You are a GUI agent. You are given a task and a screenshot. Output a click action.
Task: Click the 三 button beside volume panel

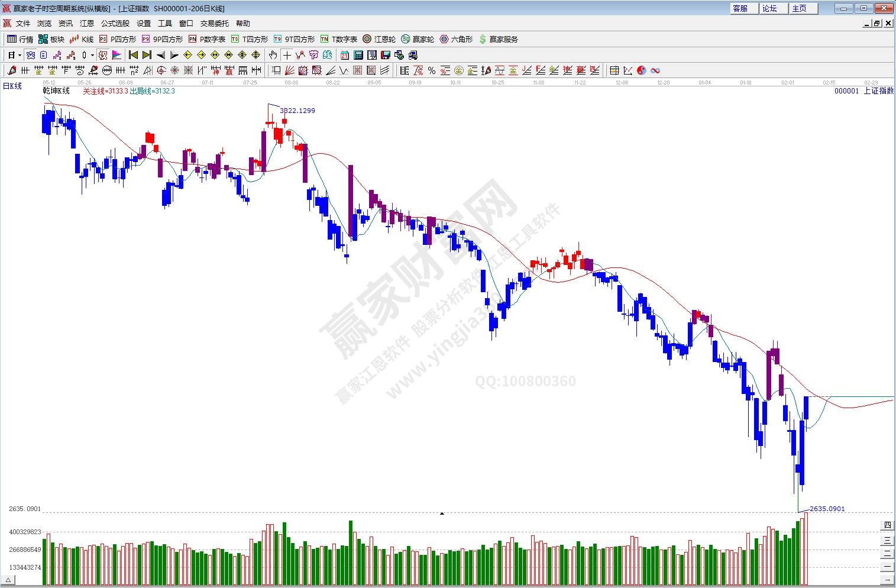click(887, 539)
